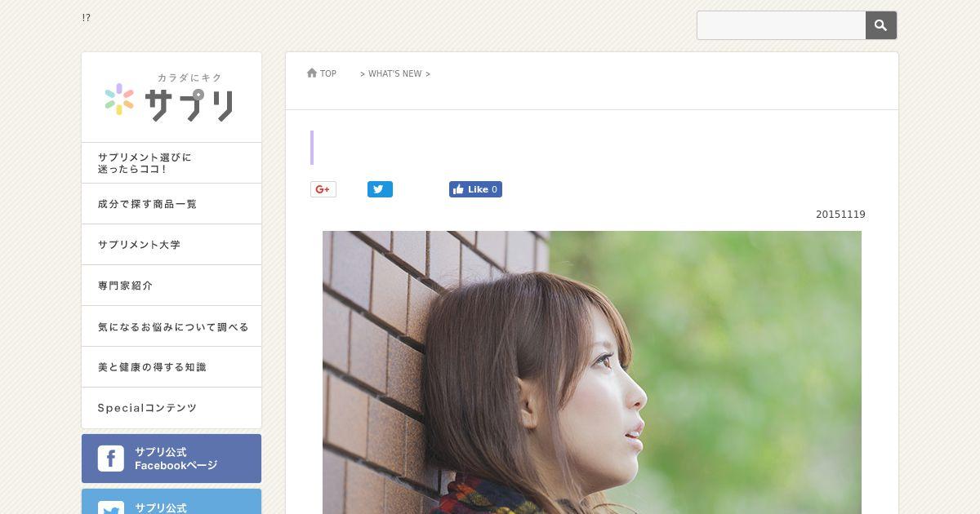Share via the Google+ button
Image resolution: width=980 pixels, height=514 pixels.
[323, 189]
